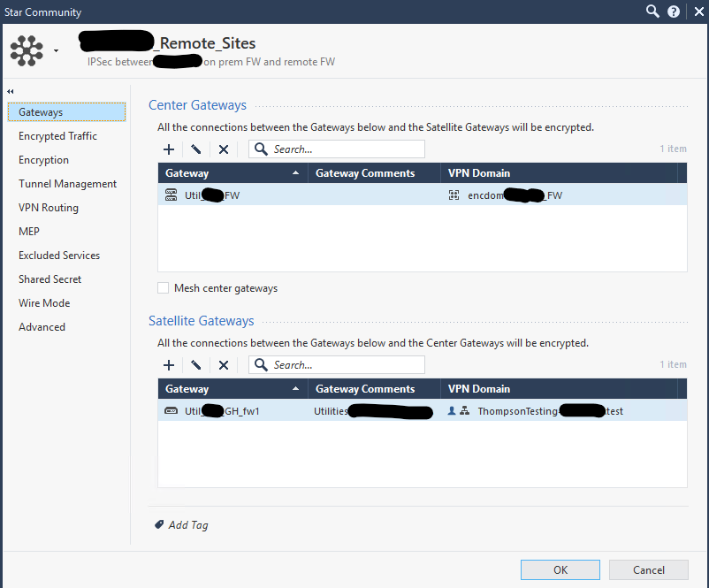This screenshot has height=588, width=709.
Task: Click the Center Gateways search field
Action: click(337, 149)
